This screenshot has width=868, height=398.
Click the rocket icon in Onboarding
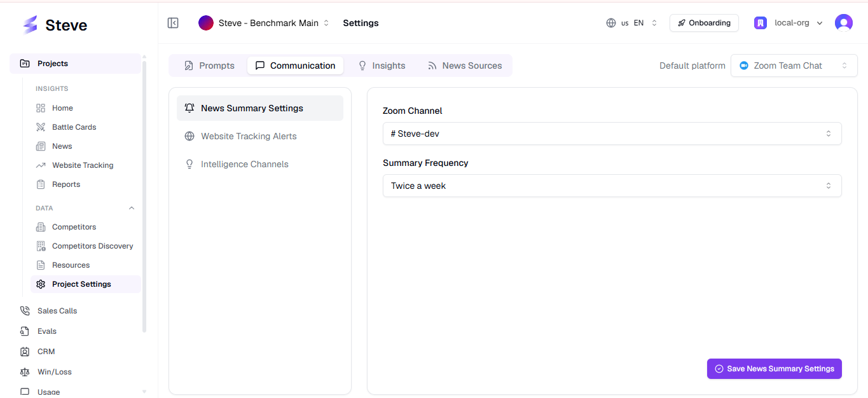coord(682,23)
